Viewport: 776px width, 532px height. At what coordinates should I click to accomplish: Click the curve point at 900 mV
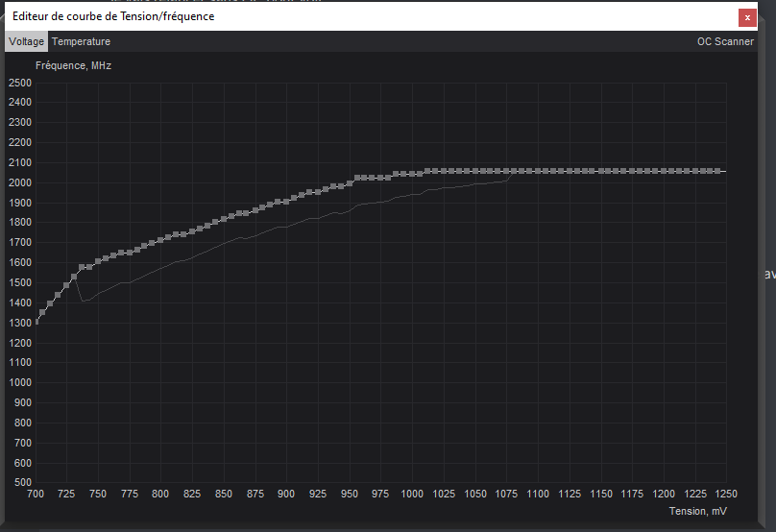tap(286, 200)
